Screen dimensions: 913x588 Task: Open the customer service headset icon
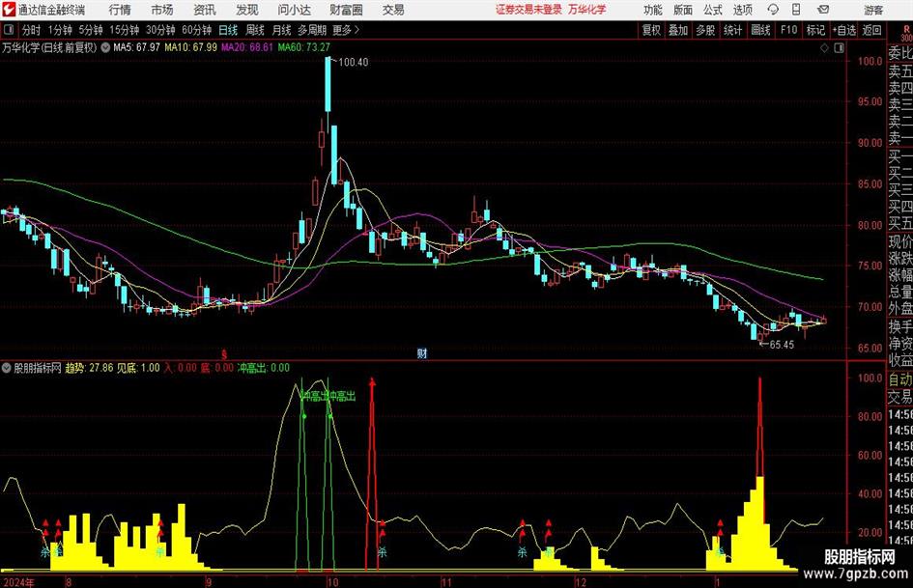773,10
